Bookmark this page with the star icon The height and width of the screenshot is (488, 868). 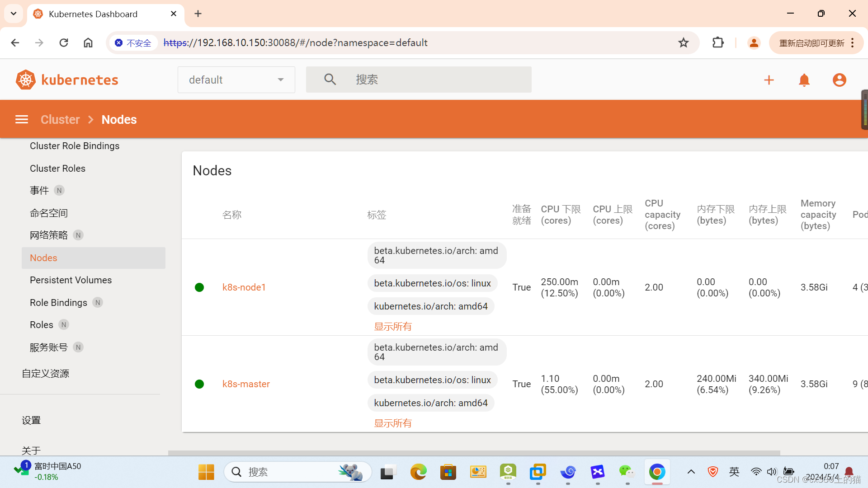pos(684,43)
